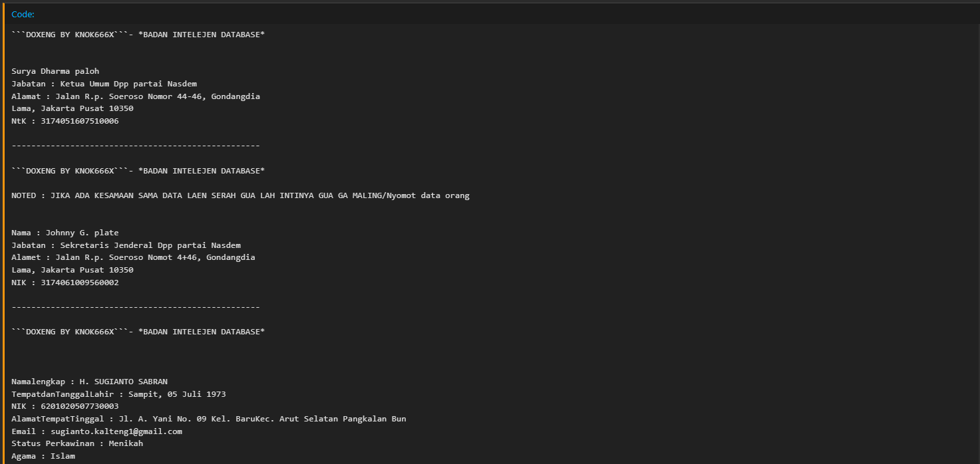Select the "Ketua Umum" Jabatan line
This screenshot has width=980, height=464.
(x=104, y=84)
